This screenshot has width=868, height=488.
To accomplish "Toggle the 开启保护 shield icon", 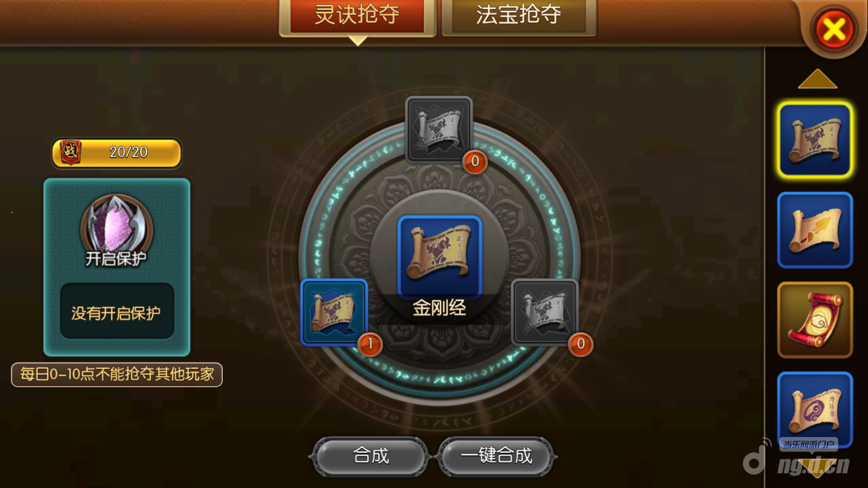I will (x=116, y=227).
